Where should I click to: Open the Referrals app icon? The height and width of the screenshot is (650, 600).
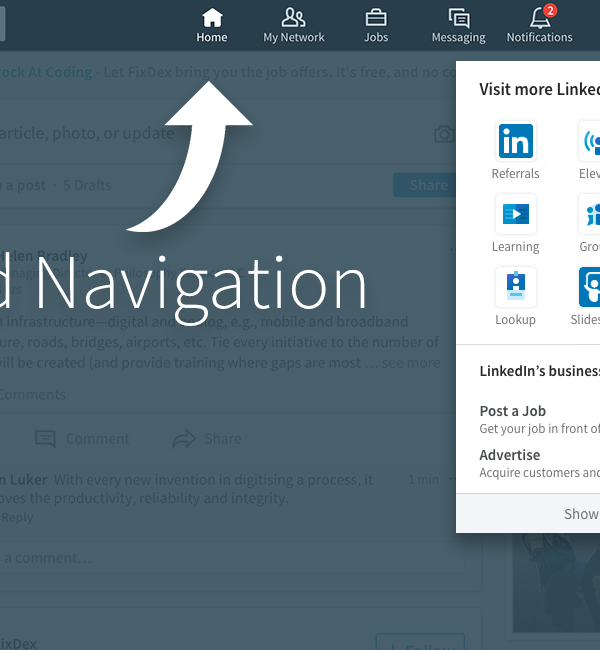click(x=515, y=141)
